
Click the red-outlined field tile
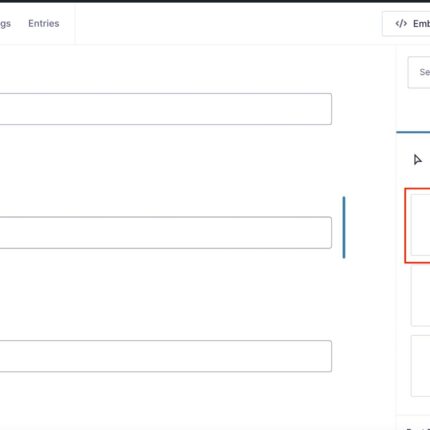pyautogui.click(x=418, y=226)
